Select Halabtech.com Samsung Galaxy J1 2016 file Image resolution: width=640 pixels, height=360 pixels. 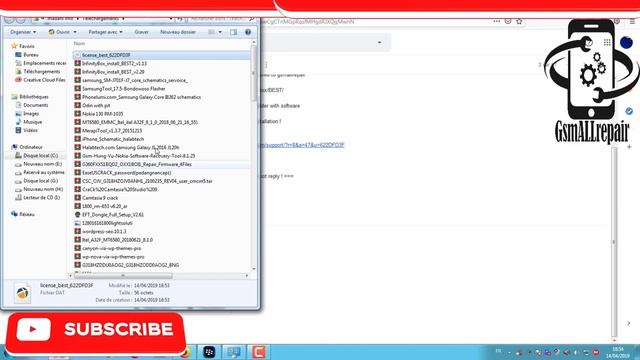130,147
